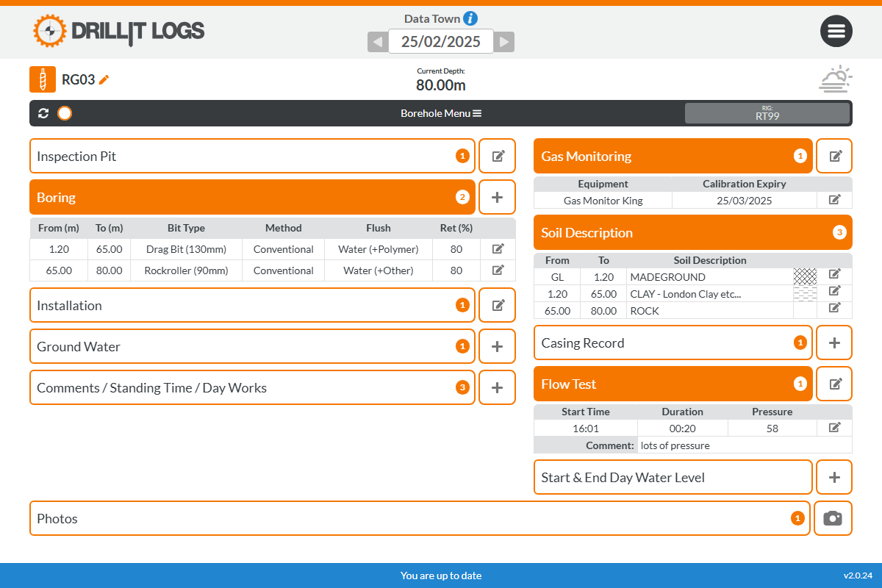Toggle the white circle status indicator
The height and width of the screenshot is (588, 882).
pos(65,113)
